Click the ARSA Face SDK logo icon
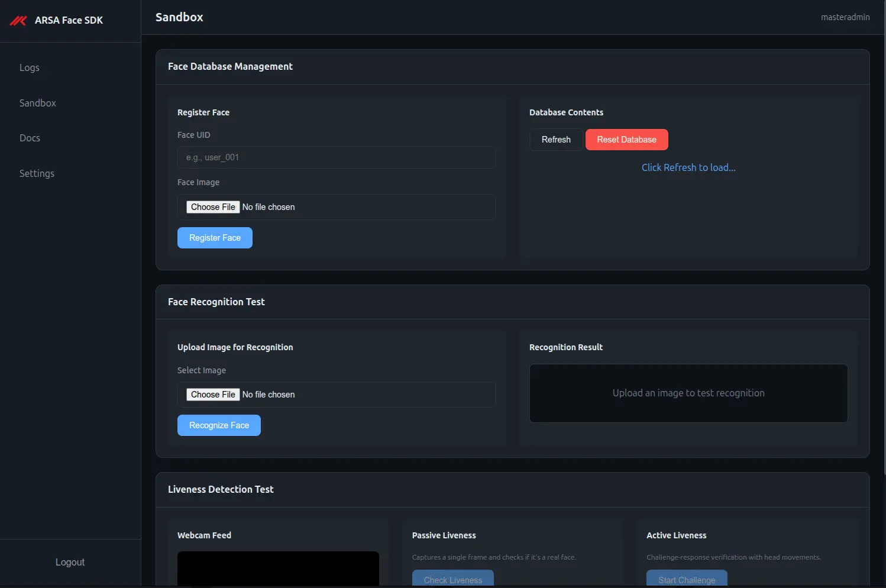The height and width of the screenshot is (588, 886). point(18,20)
